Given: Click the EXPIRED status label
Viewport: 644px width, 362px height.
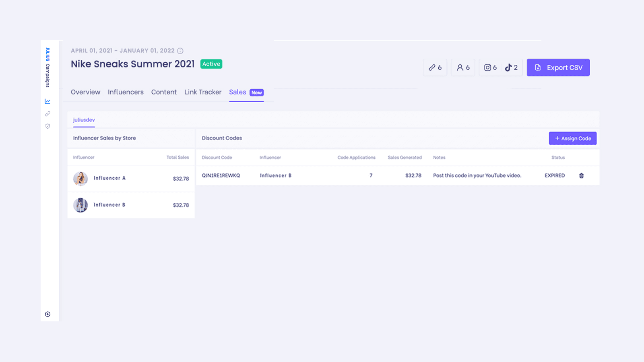Looking at the screenshot, I should 554,175.
